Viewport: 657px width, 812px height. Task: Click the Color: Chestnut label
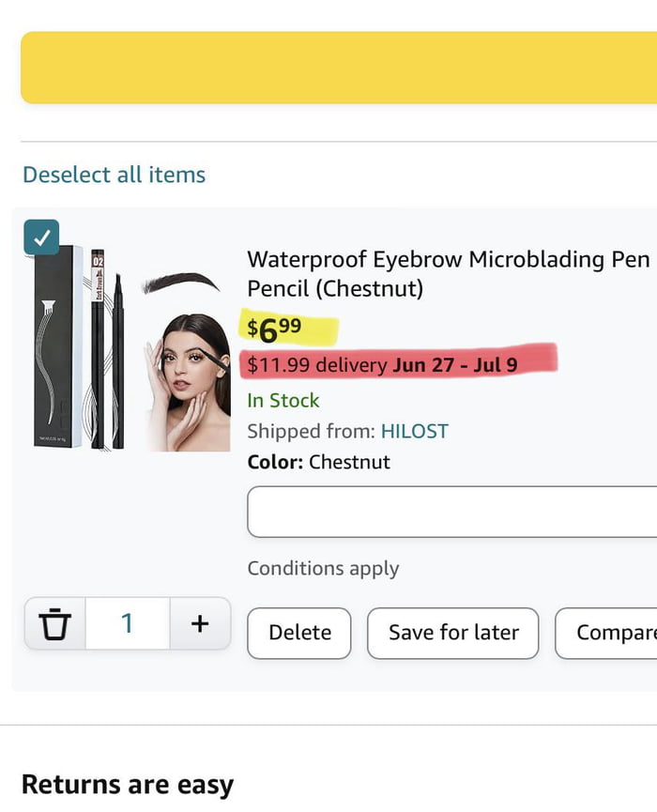(x=318, y=462)
